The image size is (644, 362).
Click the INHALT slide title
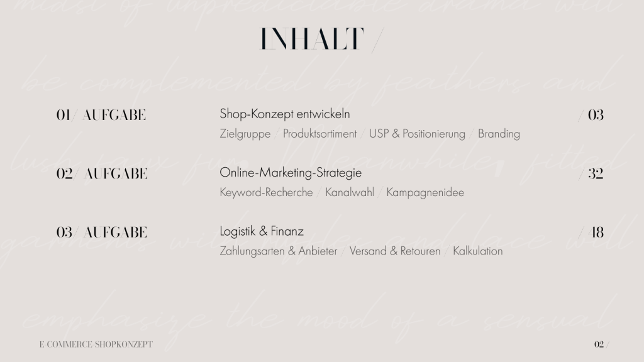pyautogui.click(x=313, y=39)
